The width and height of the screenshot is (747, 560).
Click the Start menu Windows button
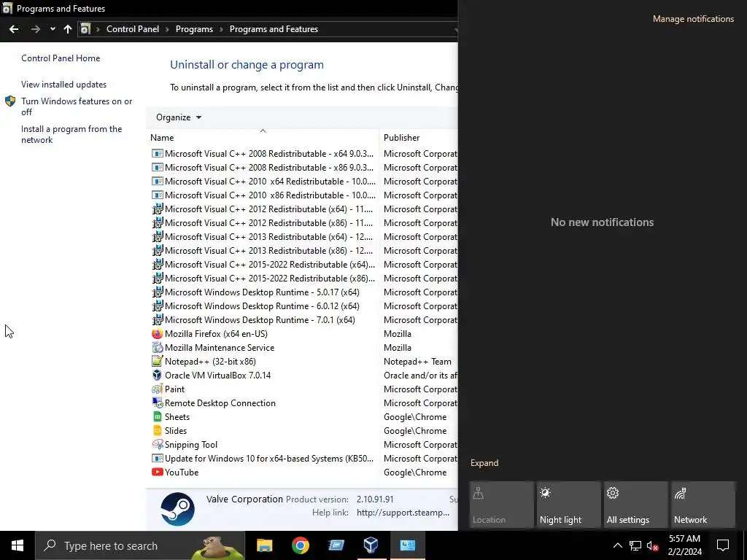click(18, 545)
